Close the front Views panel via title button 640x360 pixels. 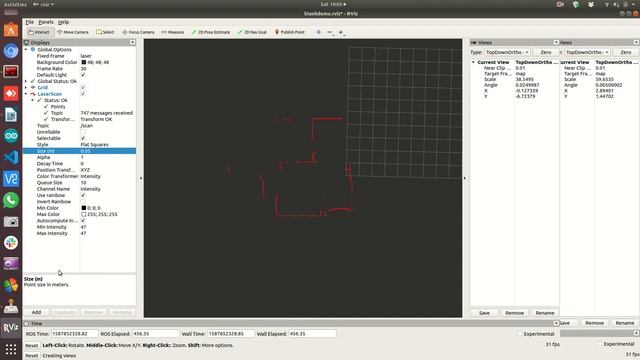point(556,42)
